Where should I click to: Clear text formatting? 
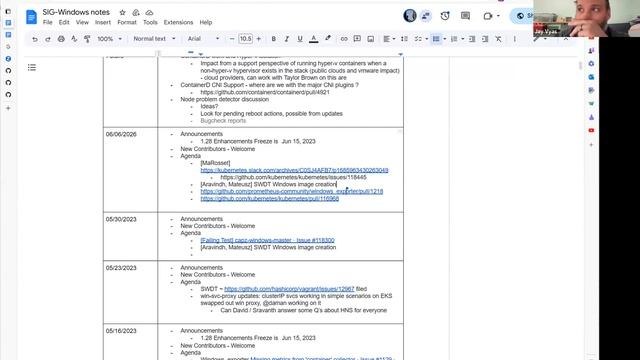coord(498,39)
